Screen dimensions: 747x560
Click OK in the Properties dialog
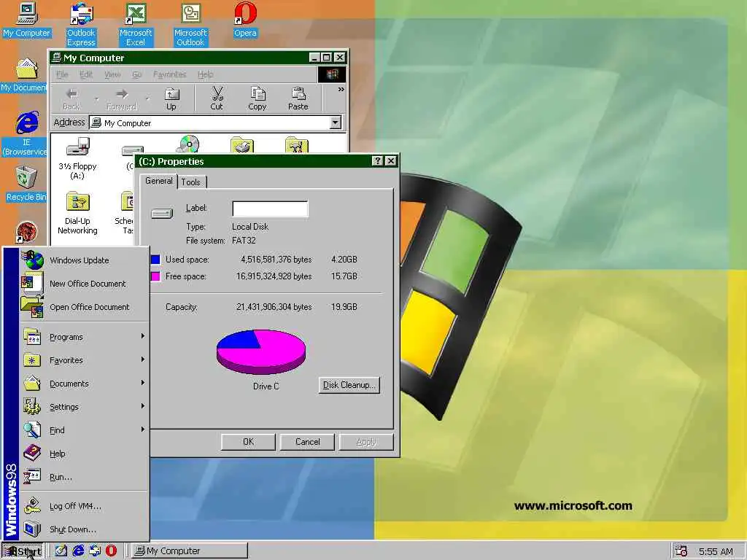point(248,442)
